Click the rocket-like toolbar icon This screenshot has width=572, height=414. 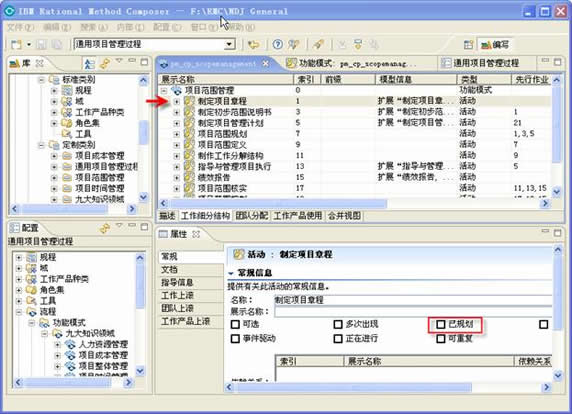[318, 45]
